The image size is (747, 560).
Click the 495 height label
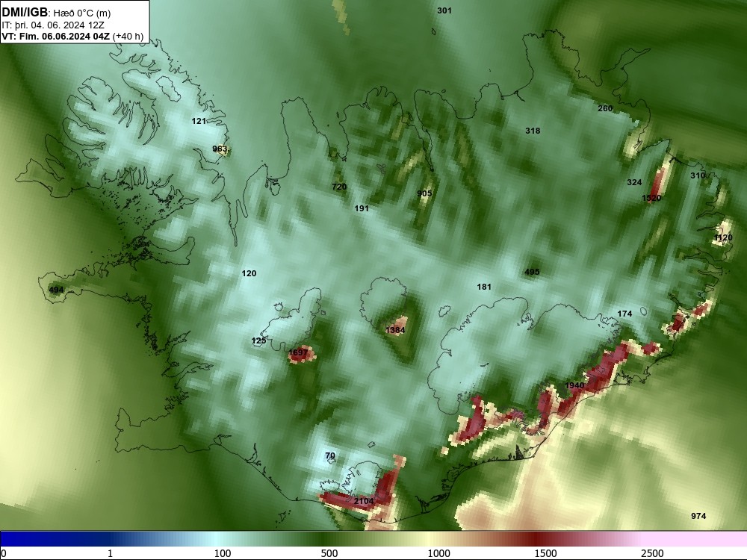coord(532,272)
